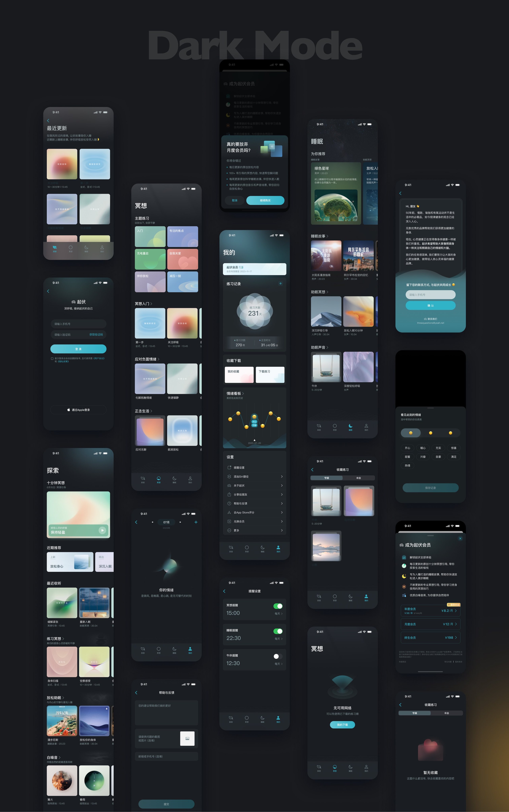
Task: Go back from the Hi, 朋友 letter screen
Action: (x=400, y=193)
